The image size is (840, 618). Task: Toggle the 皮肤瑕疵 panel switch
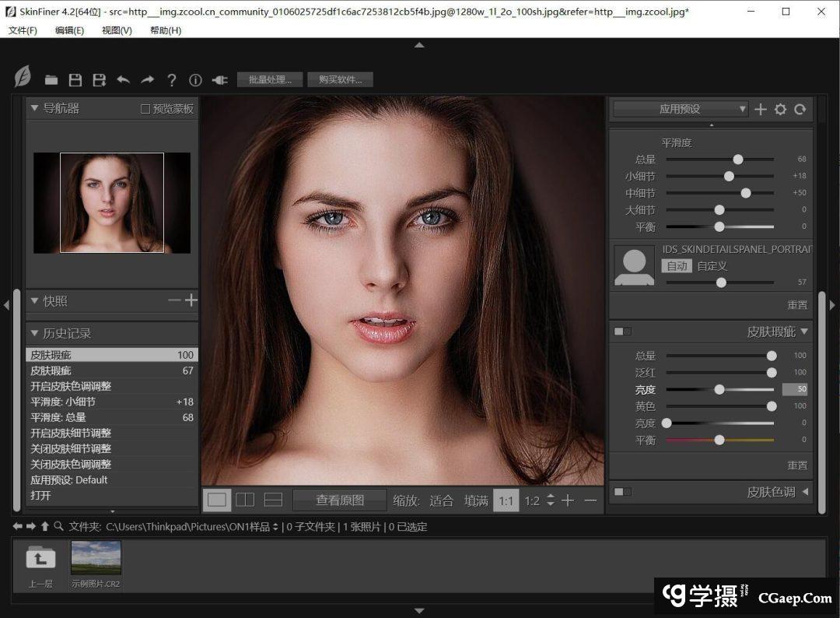(x=623, y=332)
